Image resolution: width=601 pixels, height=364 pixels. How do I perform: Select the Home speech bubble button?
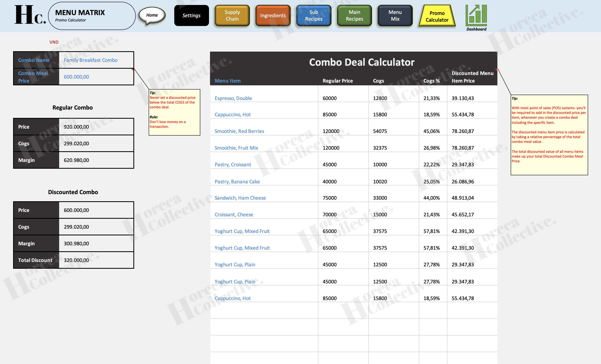point(152,15)
